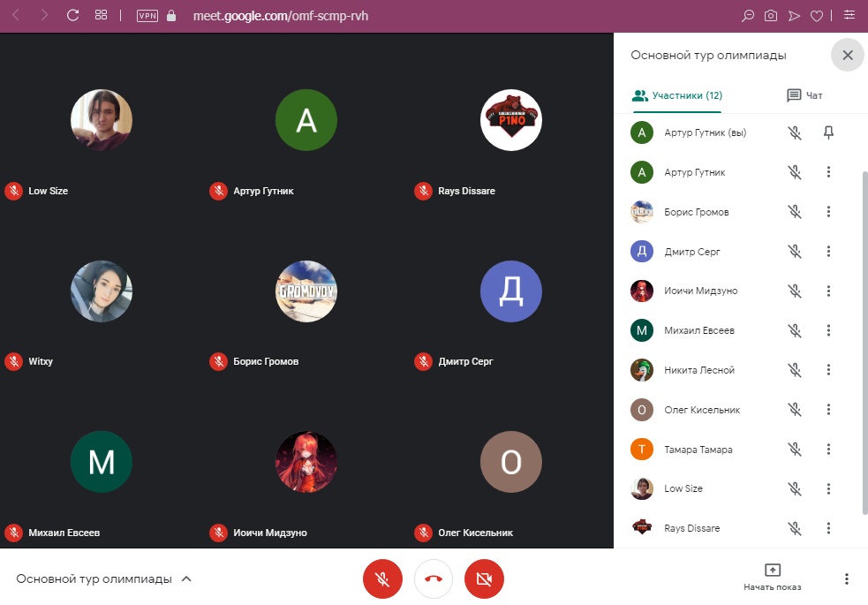Click the lock icon in the address bar

[x=171, y=16]
